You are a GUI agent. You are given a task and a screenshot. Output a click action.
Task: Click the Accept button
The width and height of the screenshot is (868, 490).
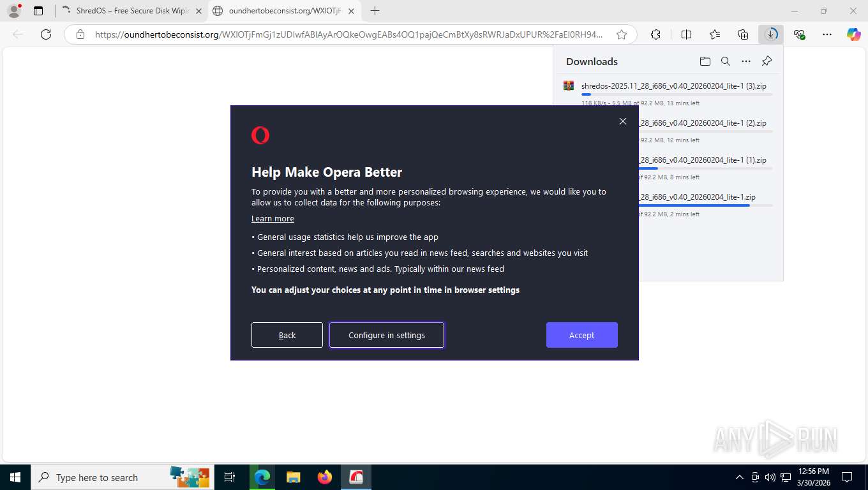click(x=582, y=335)
